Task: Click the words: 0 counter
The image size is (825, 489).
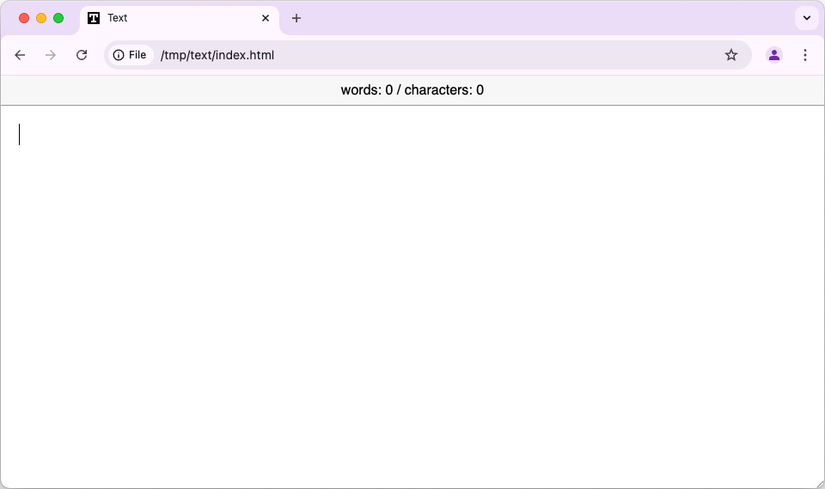Action: pos(366,90)
